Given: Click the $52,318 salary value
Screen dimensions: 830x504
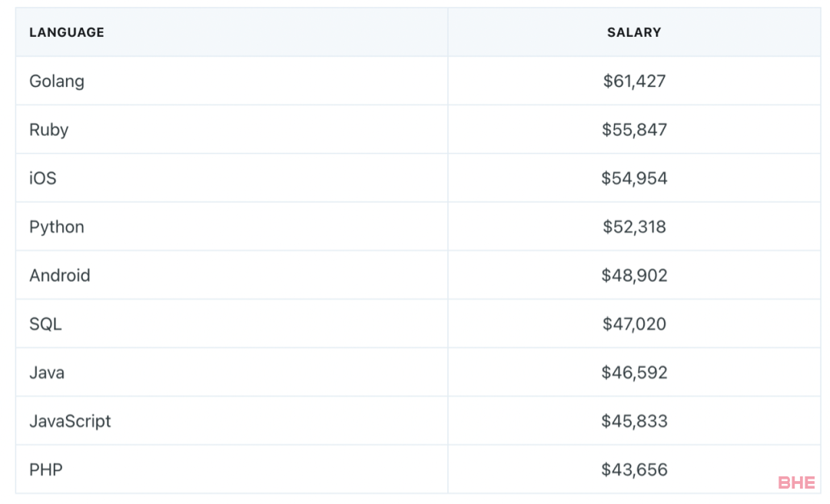Looking at the screenshot, I should coord(634,227).
